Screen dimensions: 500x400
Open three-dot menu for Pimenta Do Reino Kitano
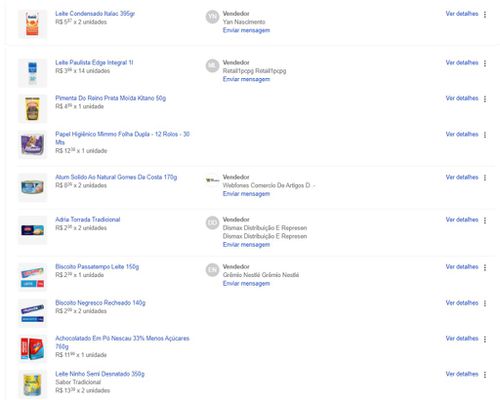(x=485, y=99)
